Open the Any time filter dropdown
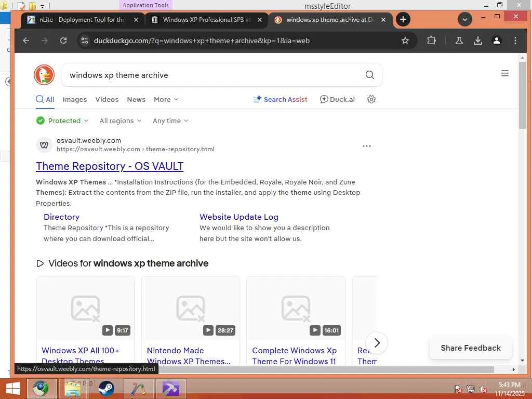The image size is (532, 399). tap(170, 121)
